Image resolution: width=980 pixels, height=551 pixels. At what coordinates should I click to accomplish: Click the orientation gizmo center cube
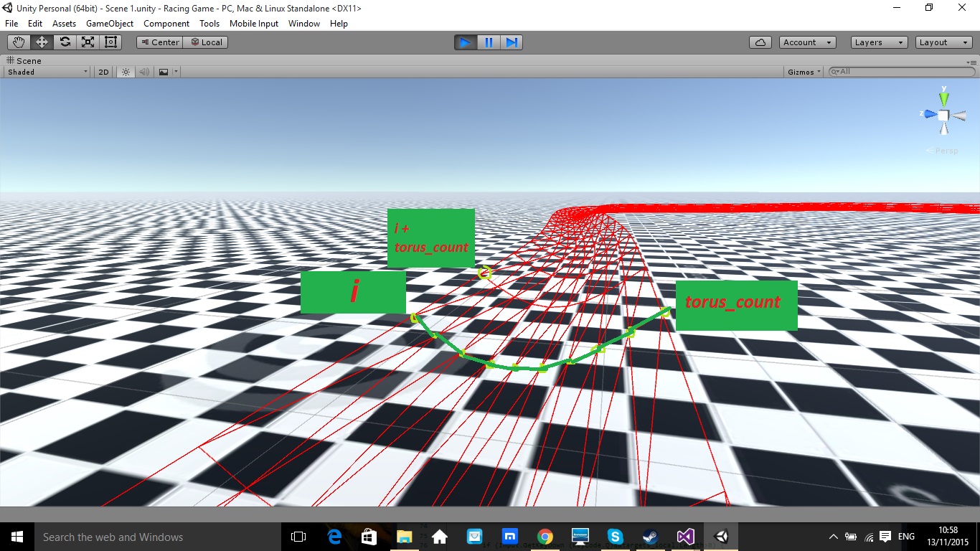[x=943, y=115]
